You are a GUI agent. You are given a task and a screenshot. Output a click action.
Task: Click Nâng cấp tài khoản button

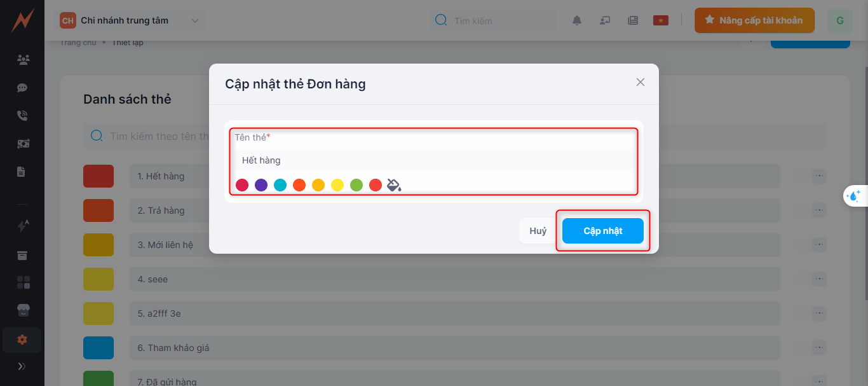pyautogui.click(x=754, y=20)
